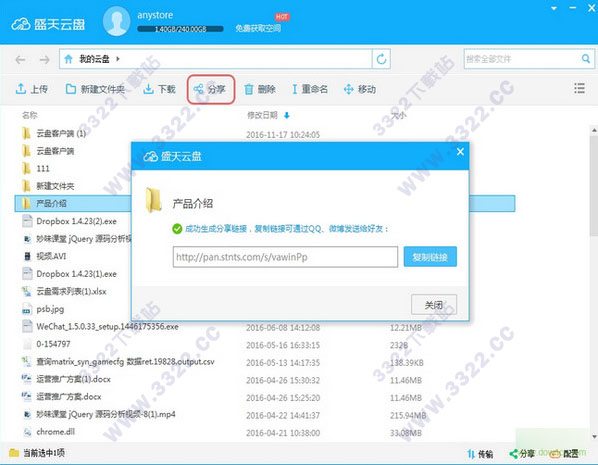Click the search magnifier icon
The image size is (598, 465).
coord(586,58)
